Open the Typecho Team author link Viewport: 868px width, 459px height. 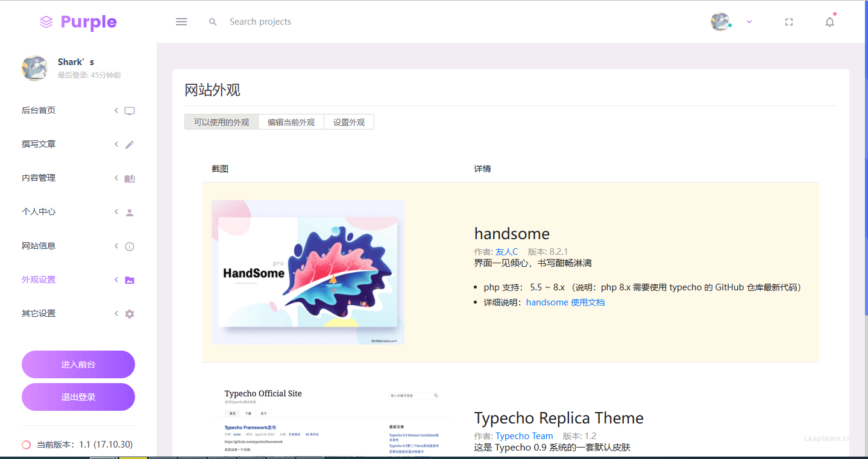(524, 436)
